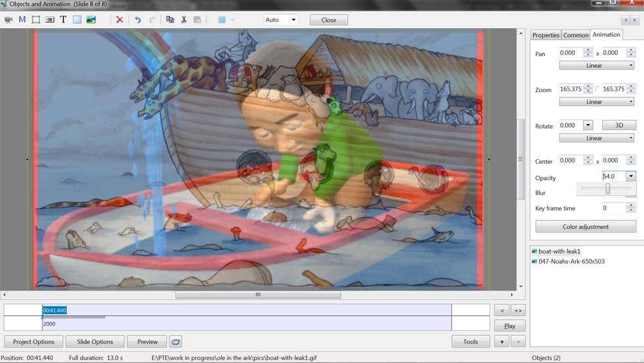Click the Zoom X value field

(571, 89)
